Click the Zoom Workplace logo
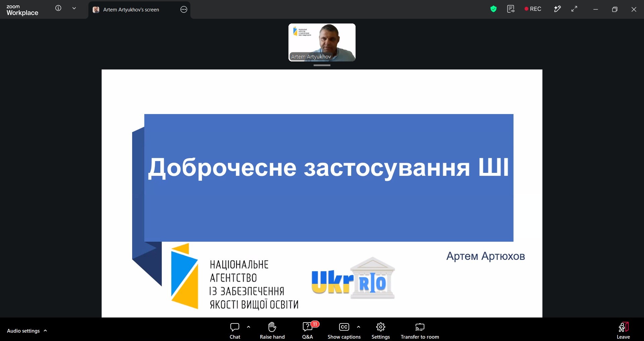Viewport: 644px width, 341px height. tap(22, 10)
